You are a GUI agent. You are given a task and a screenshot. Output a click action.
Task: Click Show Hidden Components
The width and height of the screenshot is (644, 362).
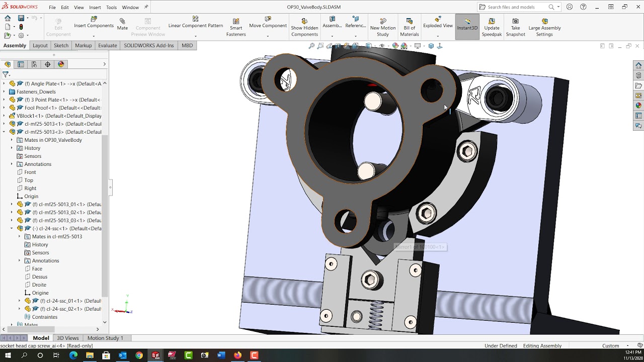coord(304,27)
